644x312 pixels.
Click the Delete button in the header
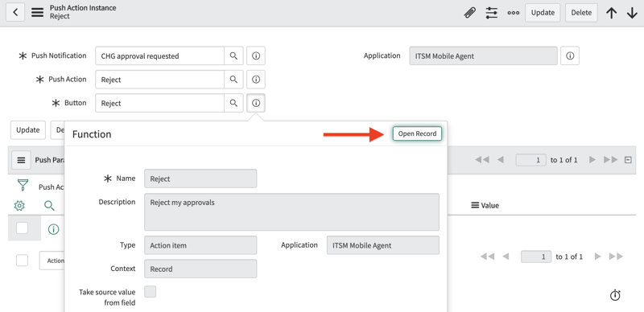(581, 13)
